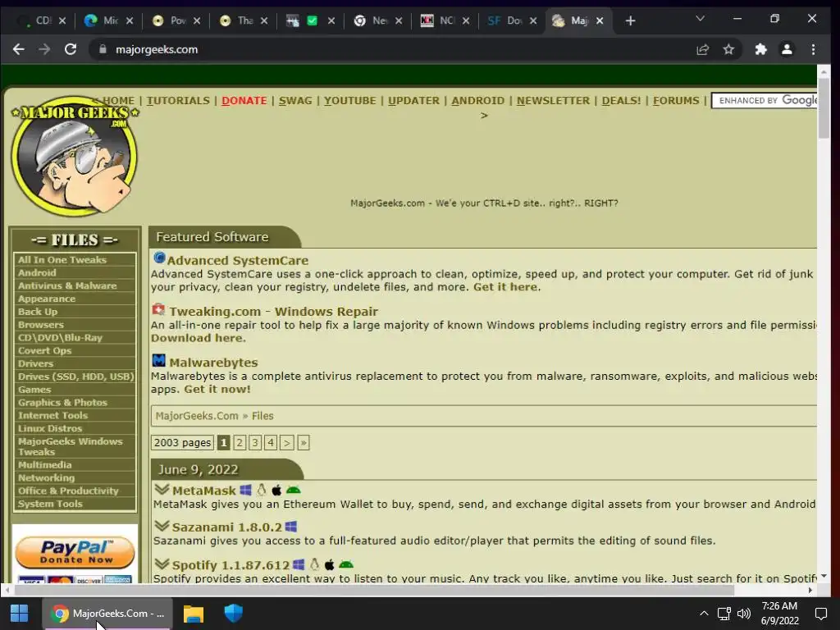Click the Advanced SystemCare icon
This screenshot has height=630, width=840.
click(159, 258)
